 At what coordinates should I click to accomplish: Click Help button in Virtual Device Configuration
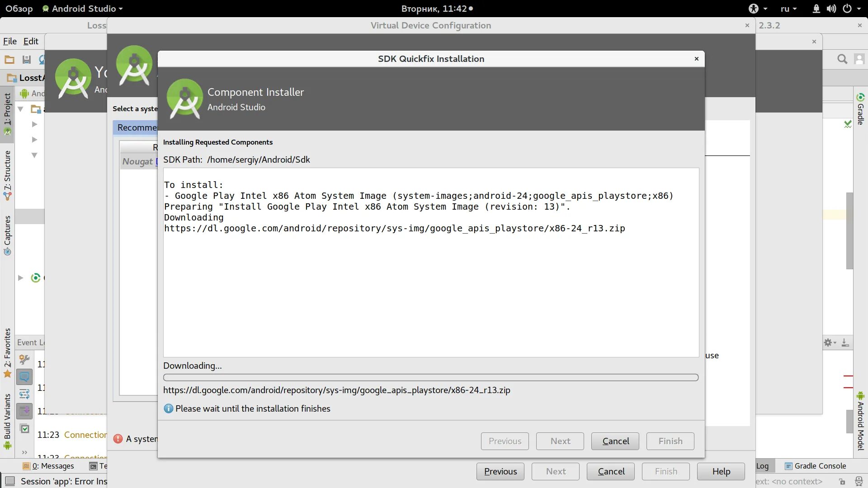[x=721, y=471]
